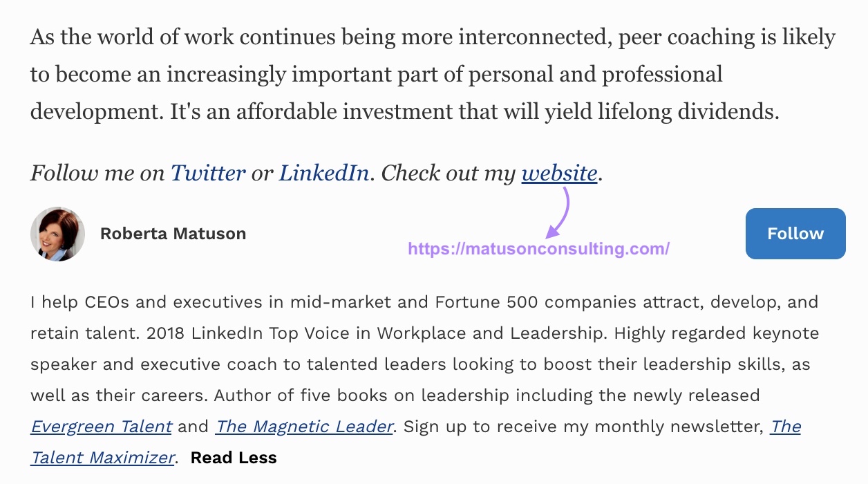Open the author's consulting website URL

click(x=538, y=250)
